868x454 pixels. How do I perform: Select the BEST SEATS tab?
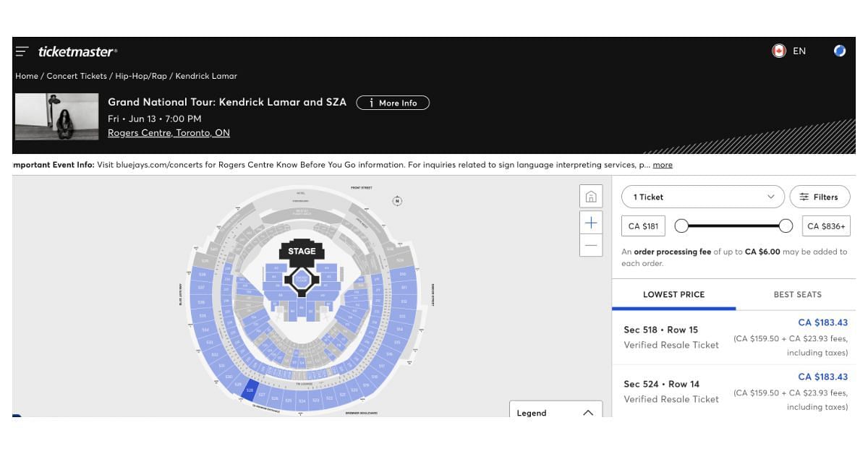click(x=797, y=294)
